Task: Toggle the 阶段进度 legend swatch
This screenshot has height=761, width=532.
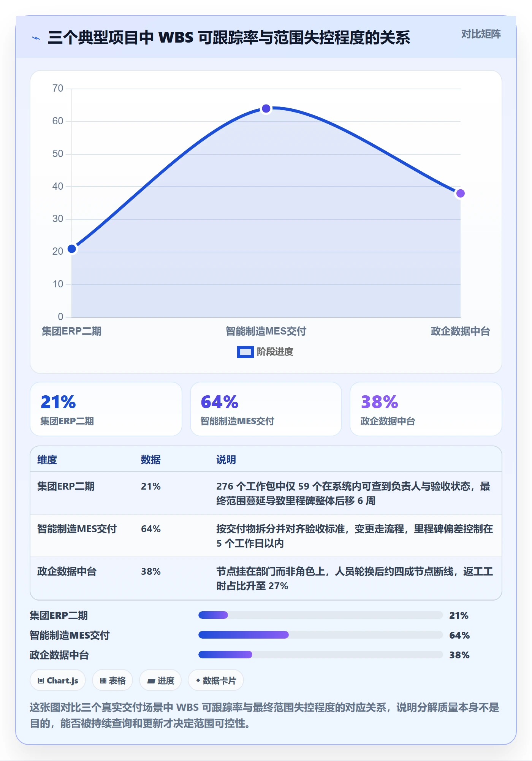Action: tap(245, 352)
